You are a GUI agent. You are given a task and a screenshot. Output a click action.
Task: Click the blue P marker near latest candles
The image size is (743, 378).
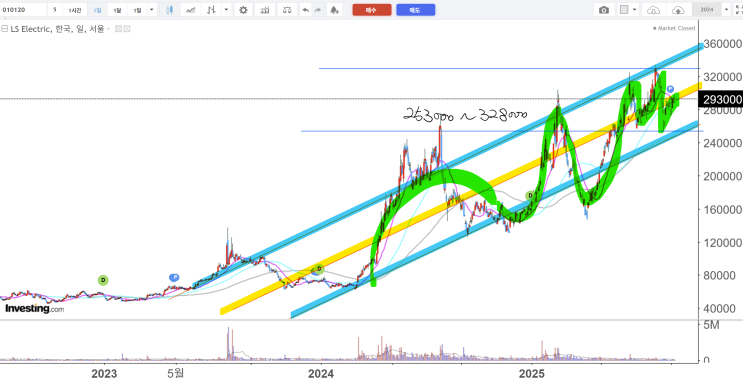click(670, 89)
